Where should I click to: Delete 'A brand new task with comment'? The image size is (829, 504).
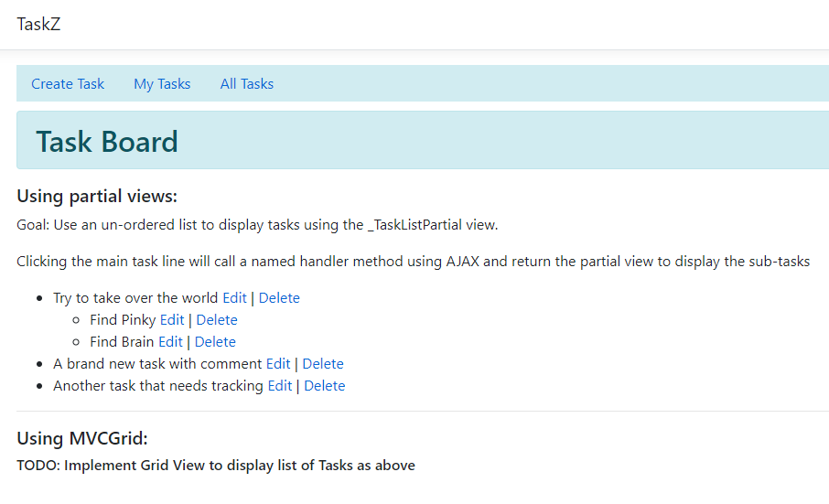[323, 364]
